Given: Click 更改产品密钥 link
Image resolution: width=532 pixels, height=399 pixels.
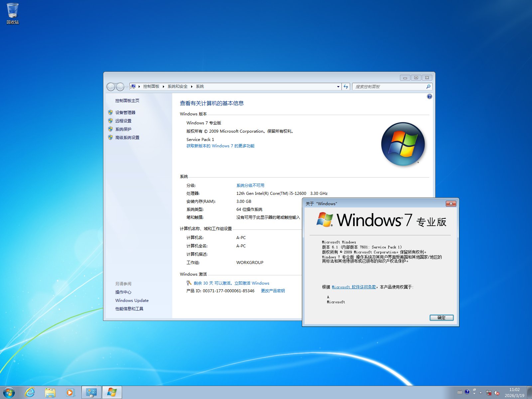Looking at the screenshot, I should pos(273,291).
